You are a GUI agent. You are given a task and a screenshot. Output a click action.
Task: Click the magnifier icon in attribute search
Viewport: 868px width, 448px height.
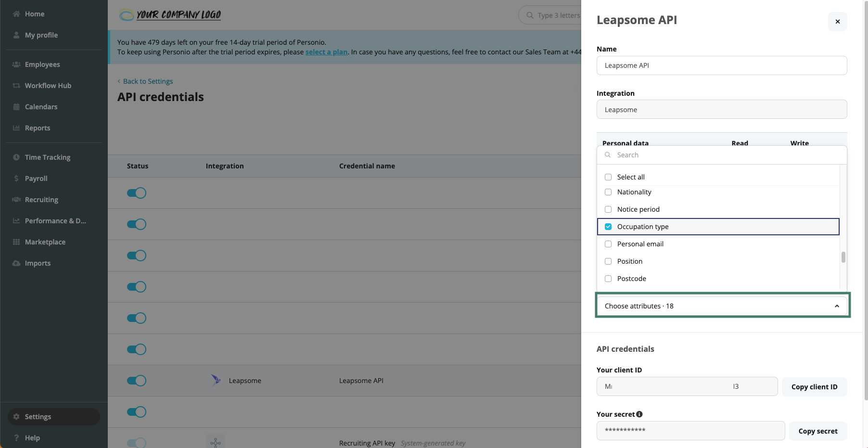[608, 155]
